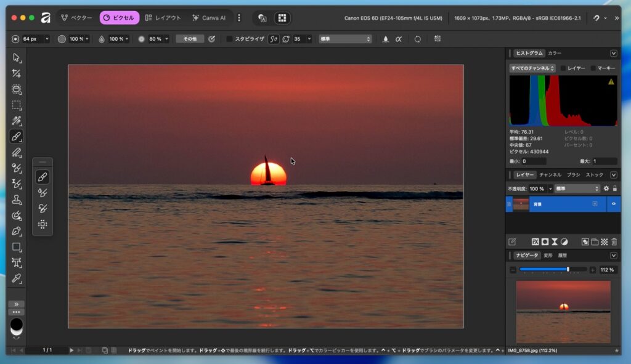The image size is (631, 364).
Task: Open the layer blend mode 標準 dropdown
Action: coord(577,188)
